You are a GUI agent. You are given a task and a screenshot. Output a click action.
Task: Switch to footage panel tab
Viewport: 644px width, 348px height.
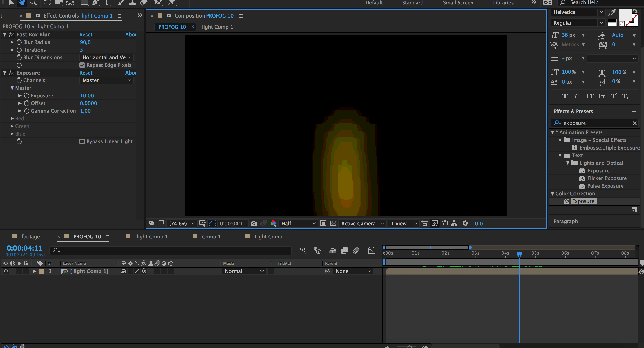pyautogui.click(x=30, y=237)
